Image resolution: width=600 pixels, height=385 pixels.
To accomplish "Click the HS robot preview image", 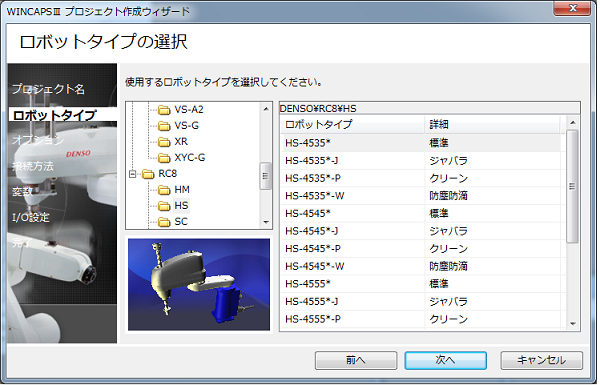I will click(199, 285).
